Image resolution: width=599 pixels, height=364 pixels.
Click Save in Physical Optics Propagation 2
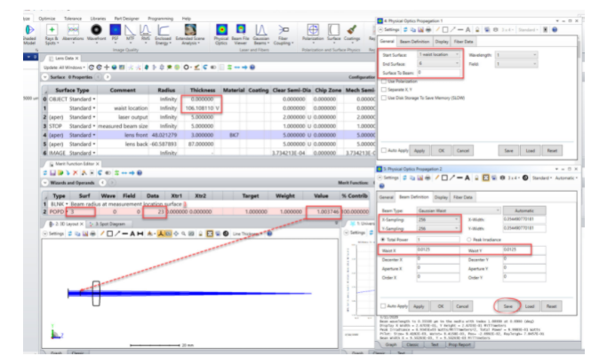pyautogui.click(x=507, y=306)
